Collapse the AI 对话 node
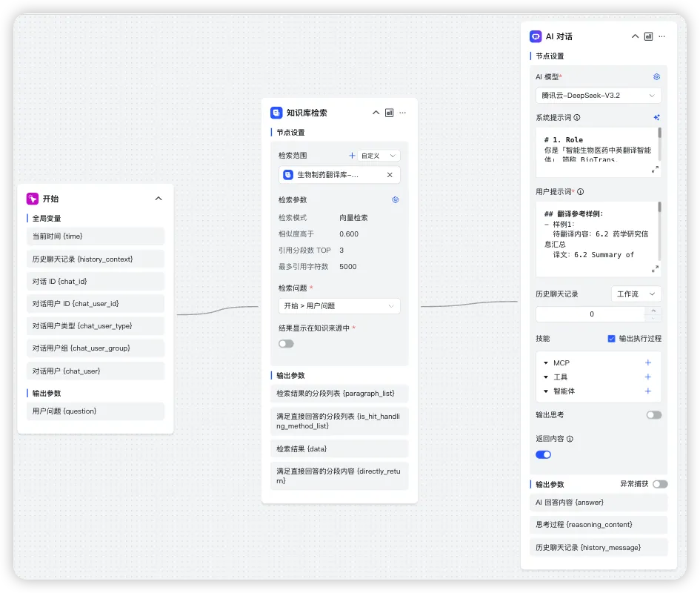This screenshot has height=593, width=700. (x=635, y=36)
